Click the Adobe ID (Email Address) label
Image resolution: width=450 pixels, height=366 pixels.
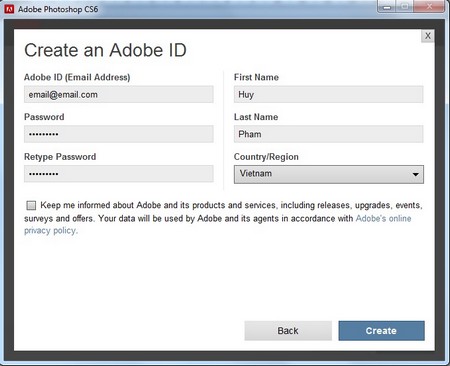[x=77, y=77]
